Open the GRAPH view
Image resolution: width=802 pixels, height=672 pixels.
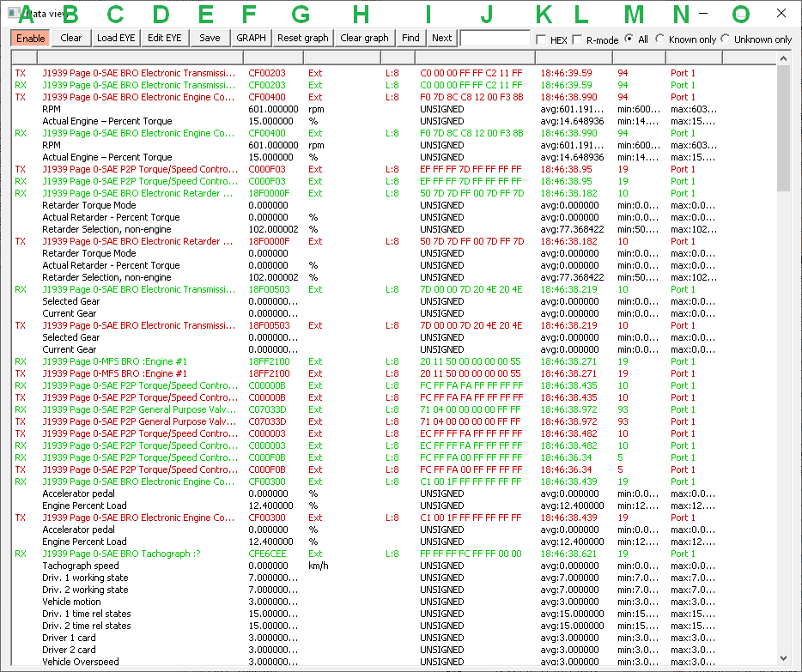(x=251, y=38)
